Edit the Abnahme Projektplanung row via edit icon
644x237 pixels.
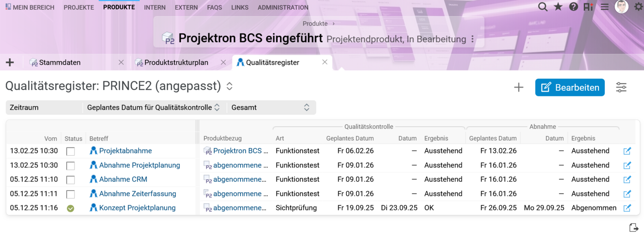pyautogui.click(x=627, y=165)
